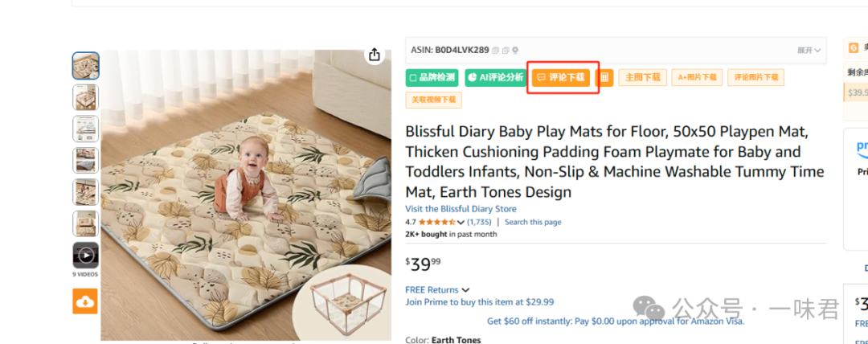Play the product video thumbnail
This screenshot has height=344, width=868.
click(86, 255)
